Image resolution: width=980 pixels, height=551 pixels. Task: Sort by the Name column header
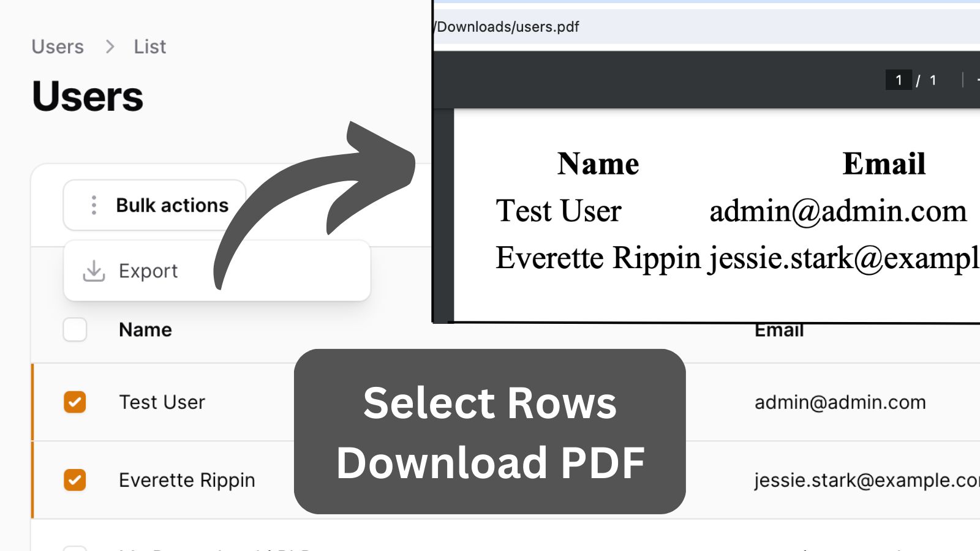coord(145,329)
